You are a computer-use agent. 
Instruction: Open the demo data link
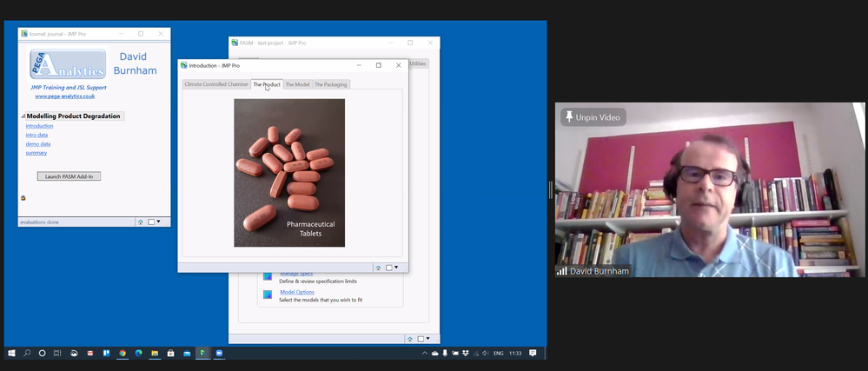[38, 144]
